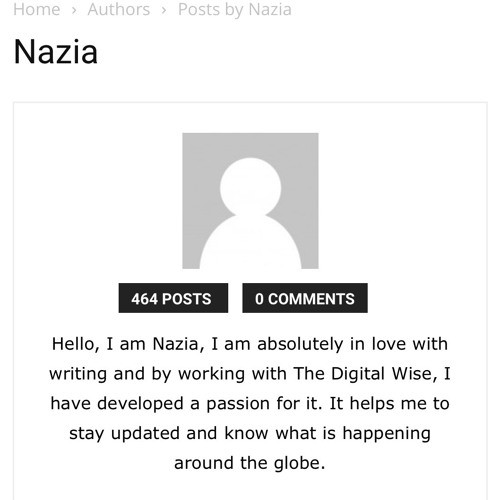Click the chevron after the Authors breadcrumb

164,10
